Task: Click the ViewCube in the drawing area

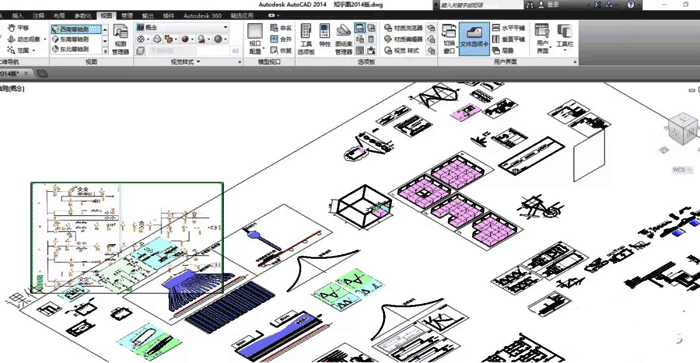Action: [x=682, y=128]
